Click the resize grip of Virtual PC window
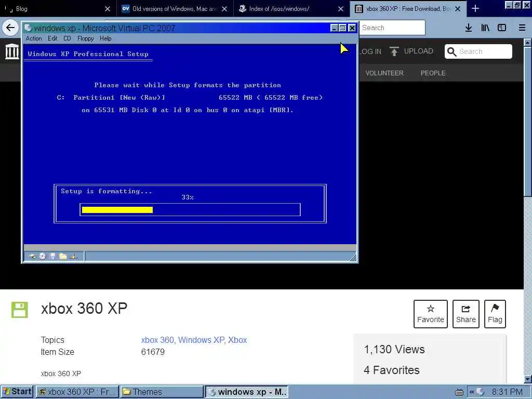 pyautogui.click(x=353, y=258)
